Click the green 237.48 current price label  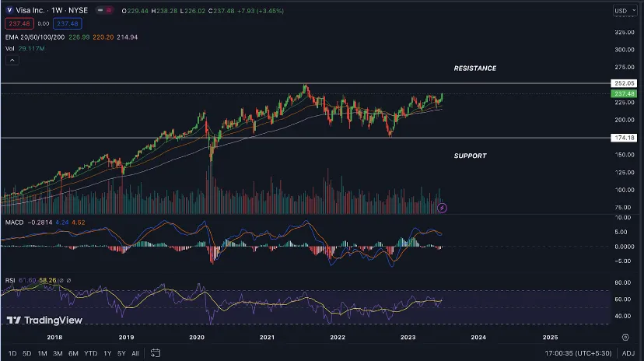624,93
